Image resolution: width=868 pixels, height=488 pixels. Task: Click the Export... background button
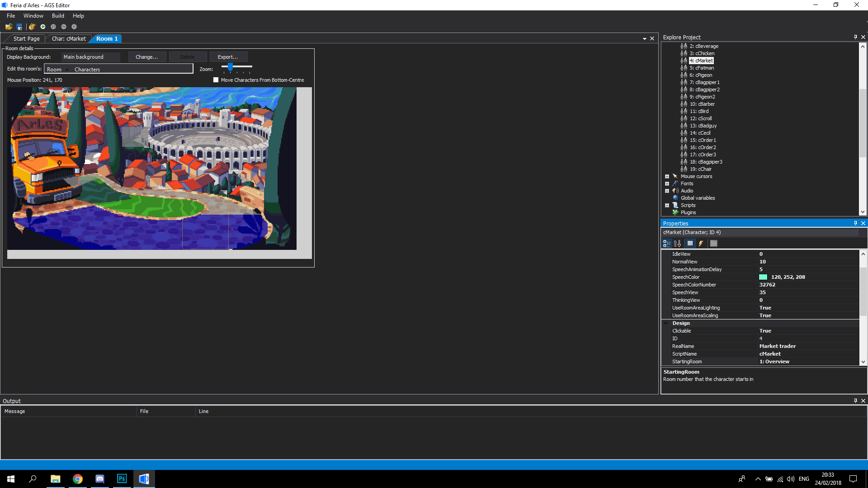click(228, 57)
